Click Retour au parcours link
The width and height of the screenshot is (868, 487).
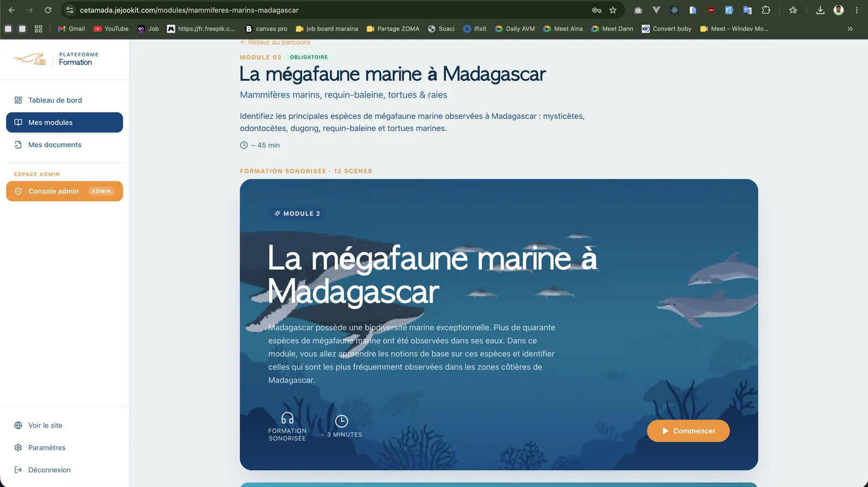[x=275, y=42]
